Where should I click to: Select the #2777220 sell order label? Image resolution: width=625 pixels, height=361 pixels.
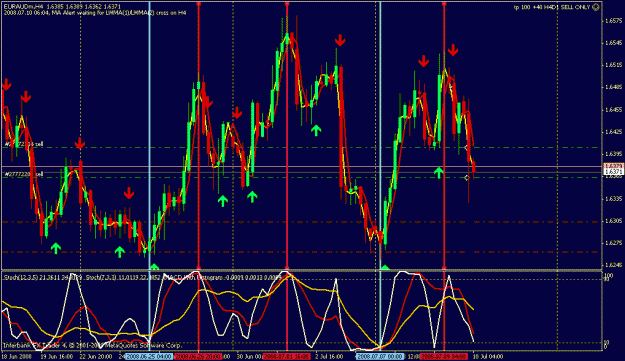coord(24,174)
